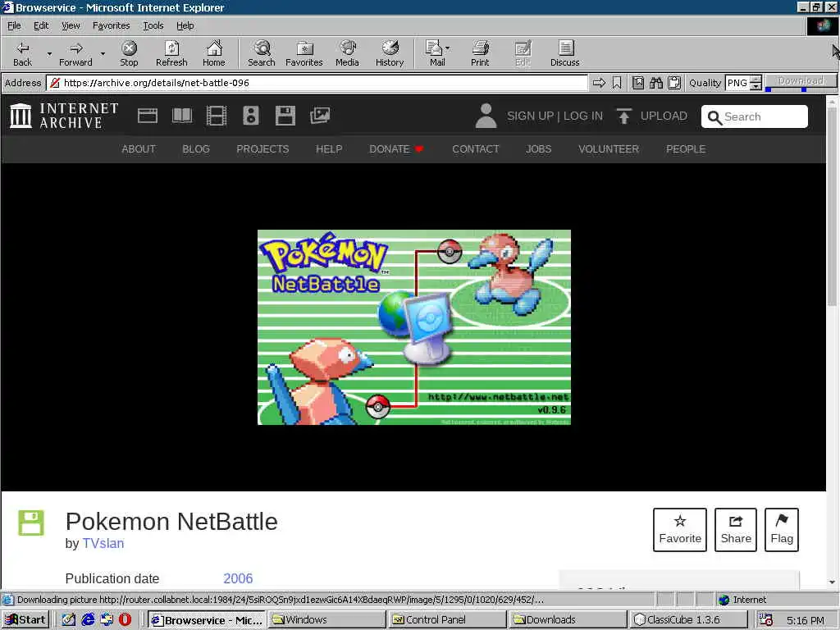Open the ABOUT nav link
The height and width of the screenshot is (630, 840).
pyautogui.click(x=138, y=149)
